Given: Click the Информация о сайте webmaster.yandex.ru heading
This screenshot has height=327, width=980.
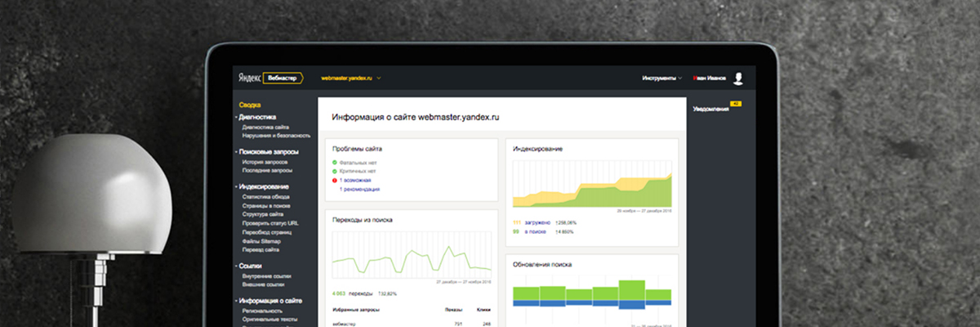Looking at the screenshot, I should click(415, 118).
